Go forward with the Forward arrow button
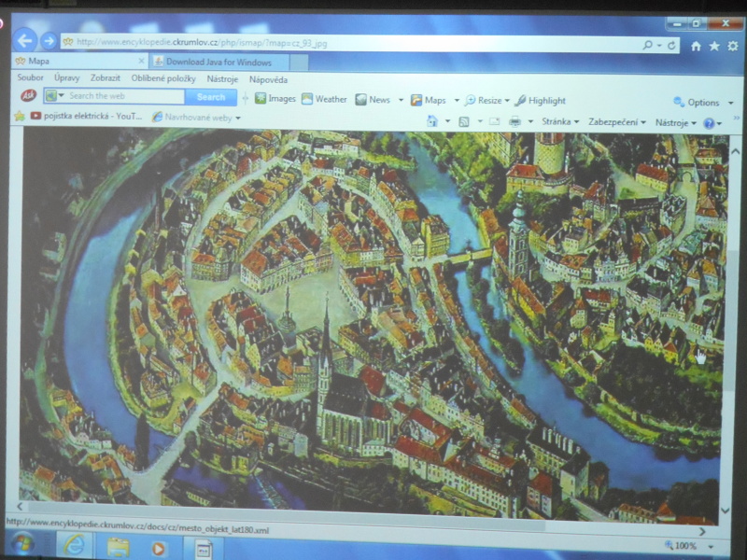 point(49,41)
